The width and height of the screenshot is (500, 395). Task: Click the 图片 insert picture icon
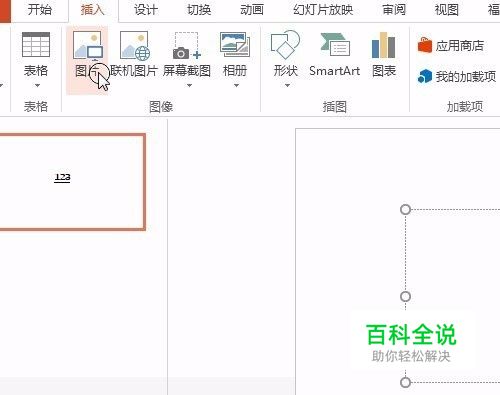(x=88, y=45)
